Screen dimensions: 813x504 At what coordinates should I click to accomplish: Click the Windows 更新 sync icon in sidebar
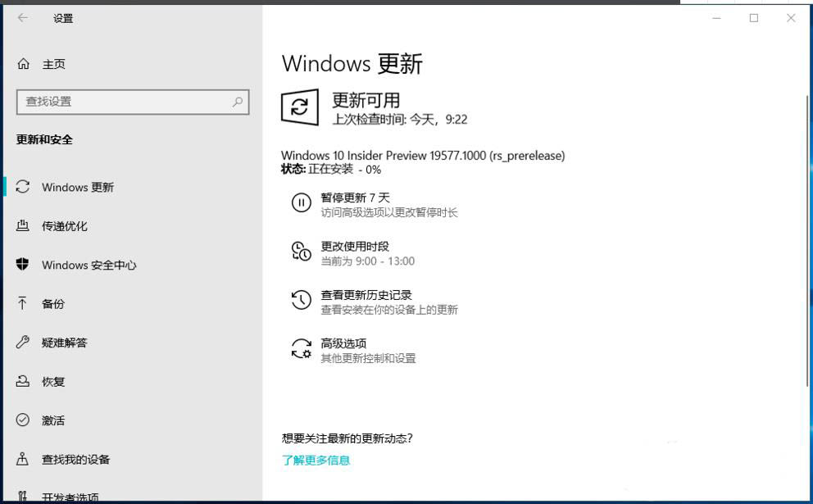point(23,187)
